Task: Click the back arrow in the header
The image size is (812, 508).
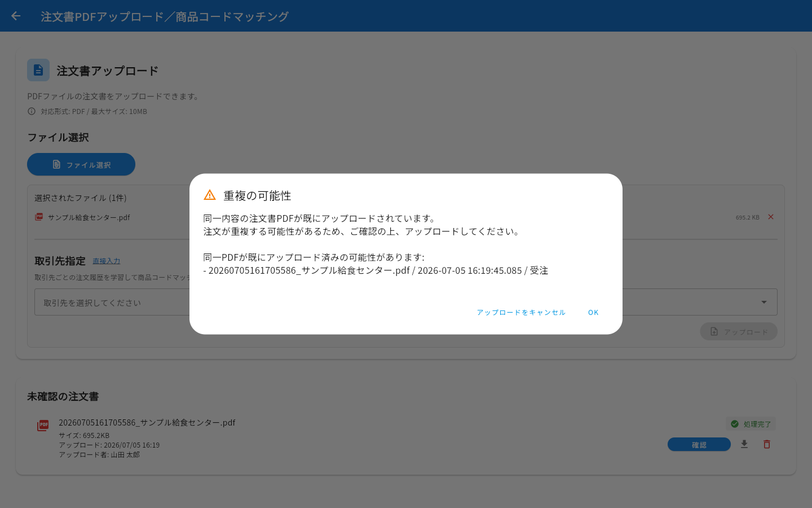Action: click(x=16, y=16)
